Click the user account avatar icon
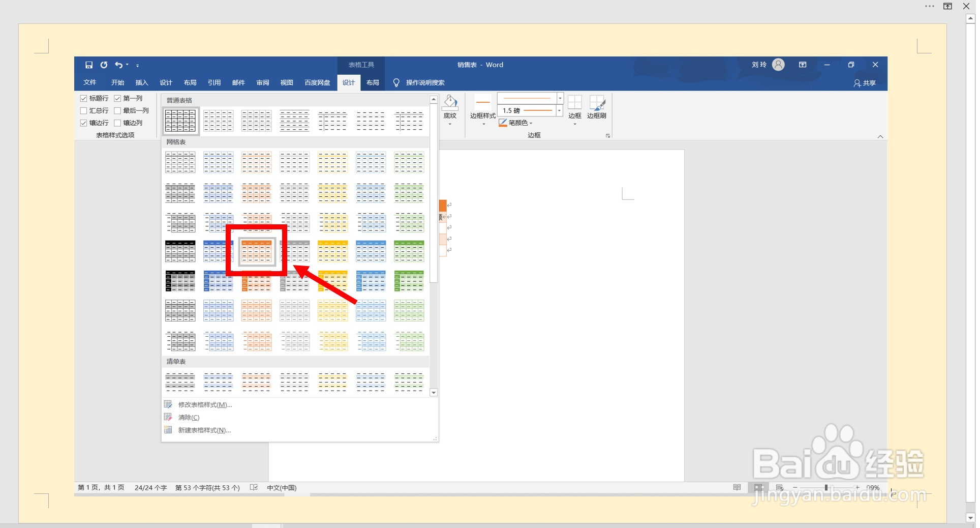The image size is (980, 528). (778, 65)
